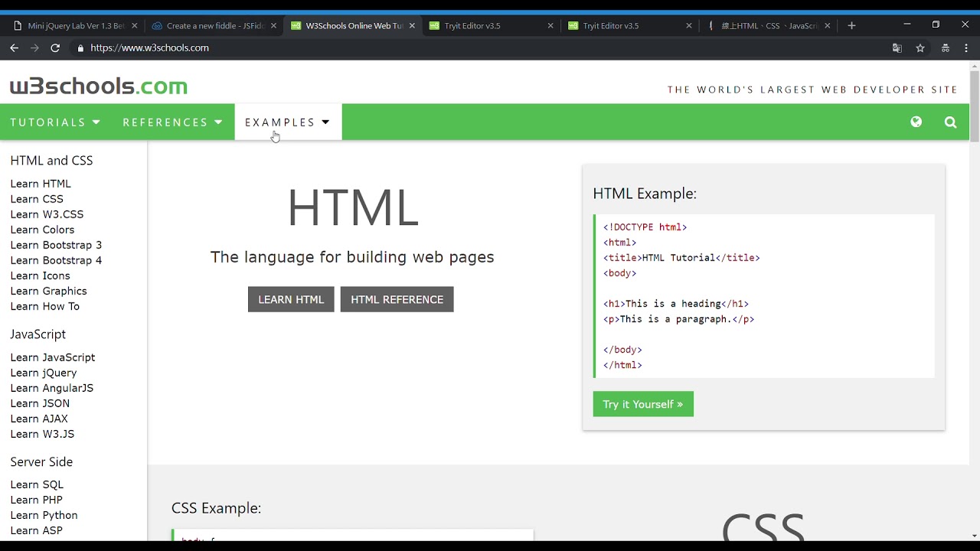Bookmark this page with the star
980x551 pixels.
point(920,47)
